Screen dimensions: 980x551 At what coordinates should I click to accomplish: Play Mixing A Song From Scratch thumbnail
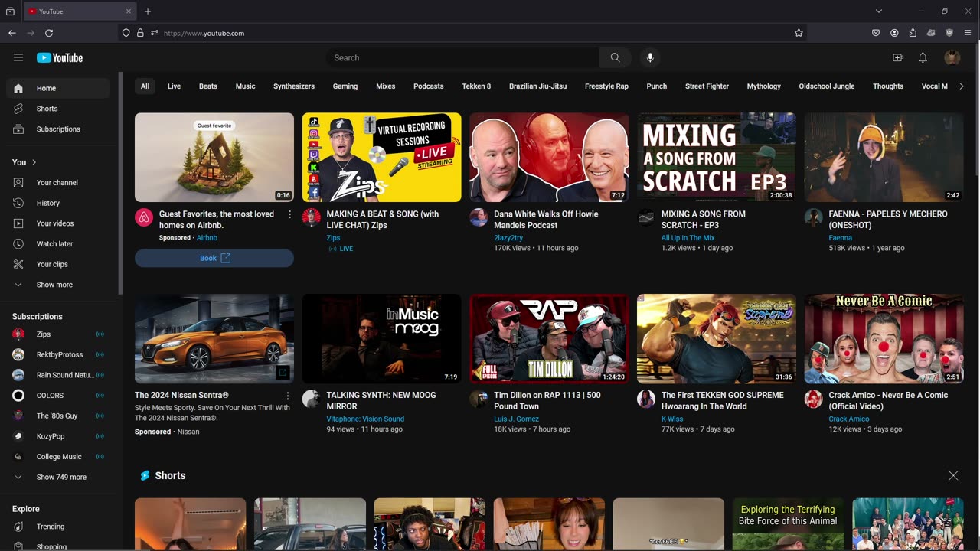717,157
